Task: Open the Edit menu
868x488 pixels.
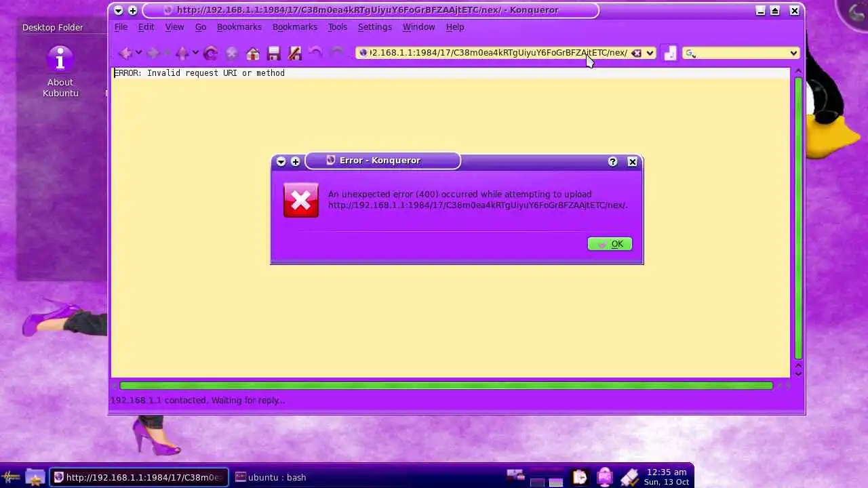Action: click(146, 27)
